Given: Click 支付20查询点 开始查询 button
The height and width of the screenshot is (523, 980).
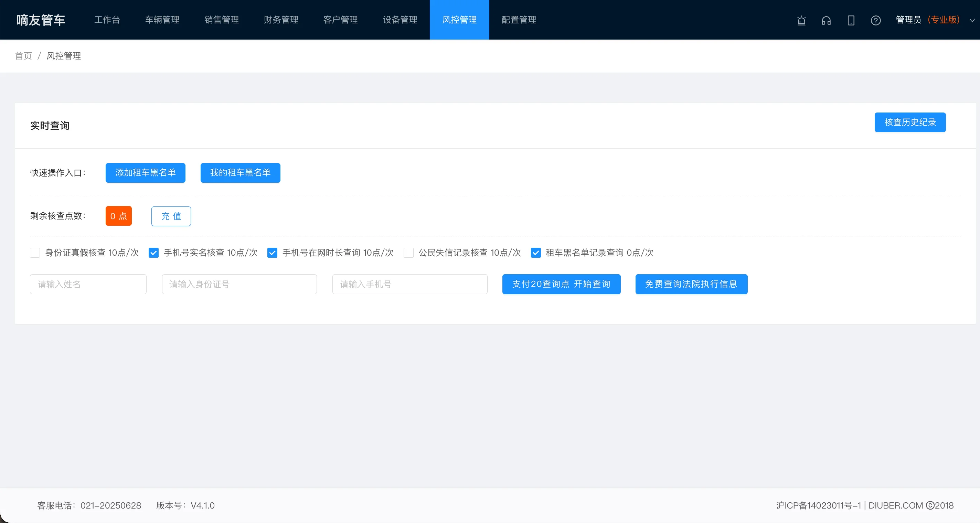Looking at the screenshot, I should tap(561, 284).
